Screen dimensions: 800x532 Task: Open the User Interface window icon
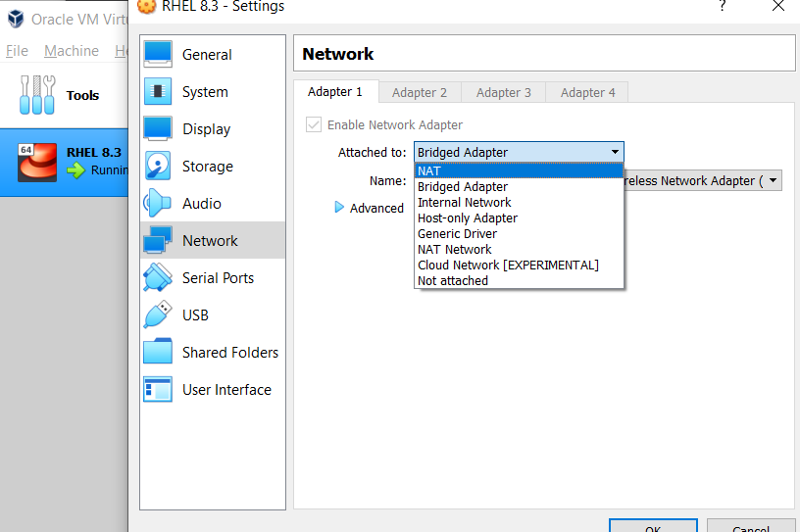[x=158, y=389]
